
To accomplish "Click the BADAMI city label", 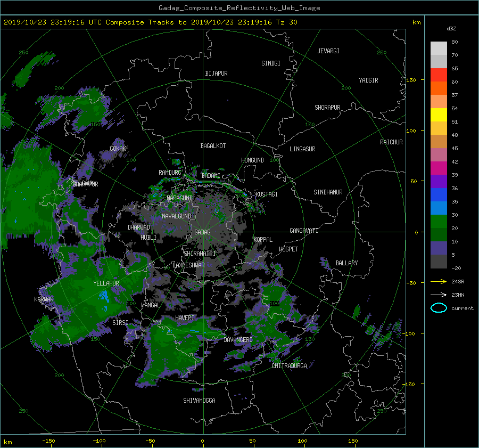I will [x=211, y=176].
